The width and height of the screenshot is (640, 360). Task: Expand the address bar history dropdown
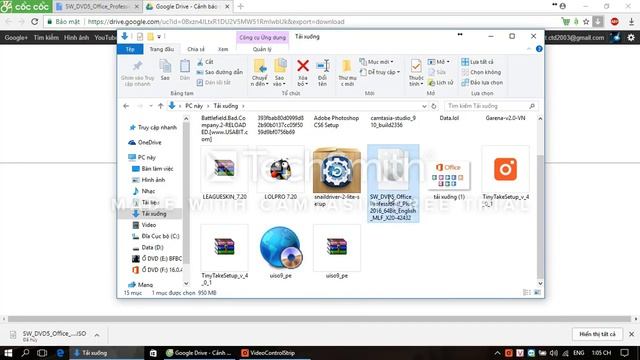(x=424, y=106)
